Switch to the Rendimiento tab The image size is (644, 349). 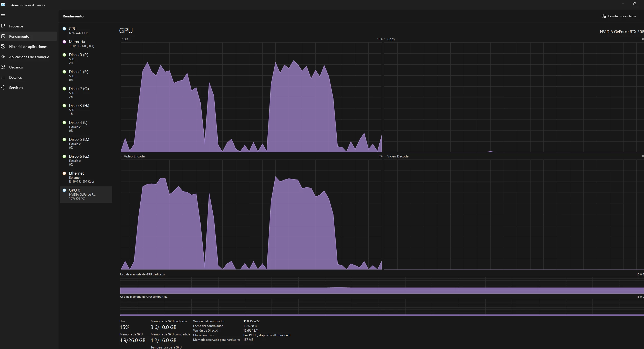click(19, 36)
